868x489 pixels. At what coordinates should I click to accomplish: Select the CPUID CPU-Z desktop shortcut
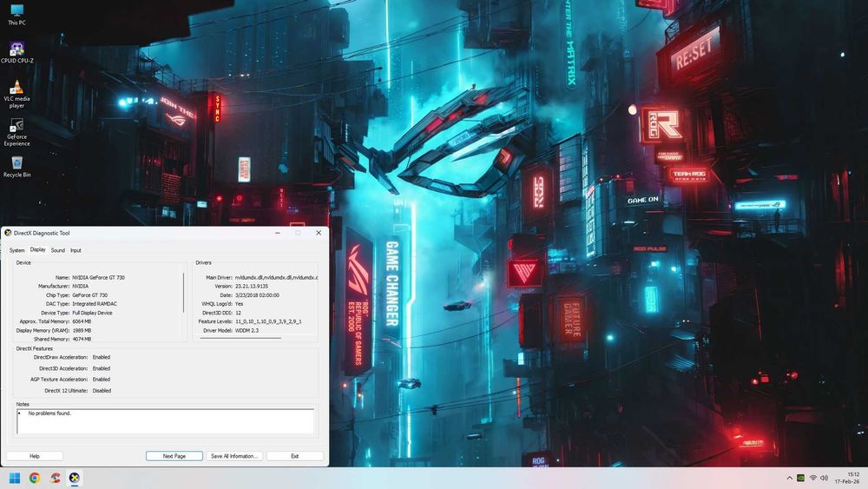(16, 53)
